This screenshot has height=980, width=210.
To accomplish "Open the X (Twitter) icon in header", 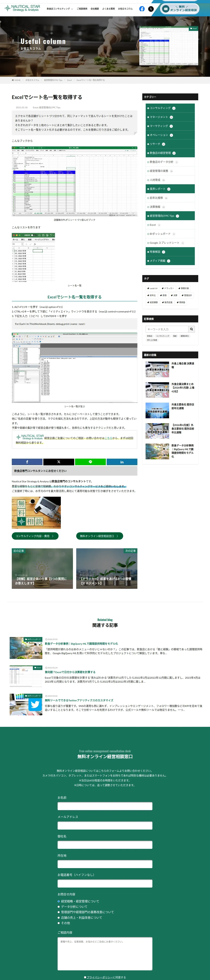I will [x=151, y=9].
